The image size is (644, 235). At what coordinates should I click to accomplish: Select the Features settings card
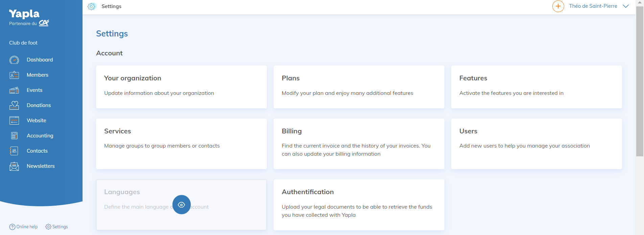pos(536,87)
